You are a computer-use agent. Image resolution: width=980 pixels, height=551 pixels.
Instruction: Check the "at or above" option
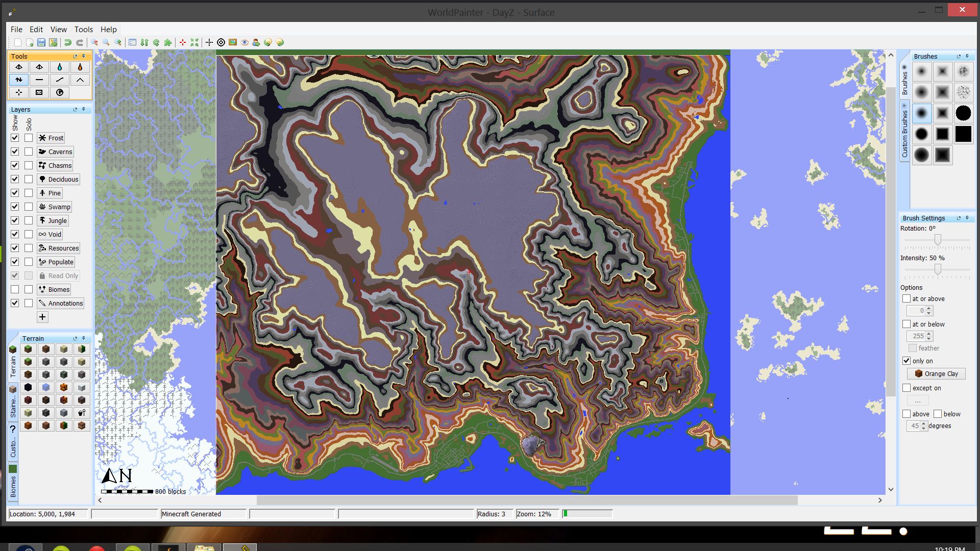[x=907, y=298]
